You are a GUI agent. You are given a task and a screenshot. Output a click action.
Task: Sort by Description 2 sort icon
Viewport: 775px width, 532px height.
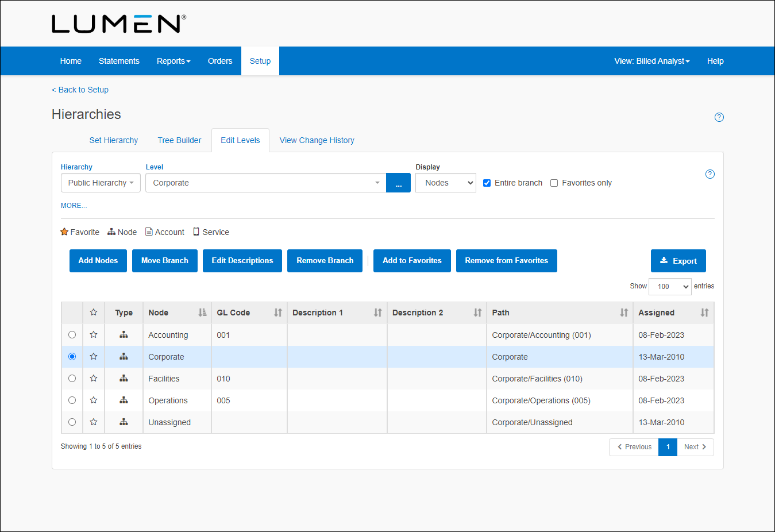[x=478, y=313]
